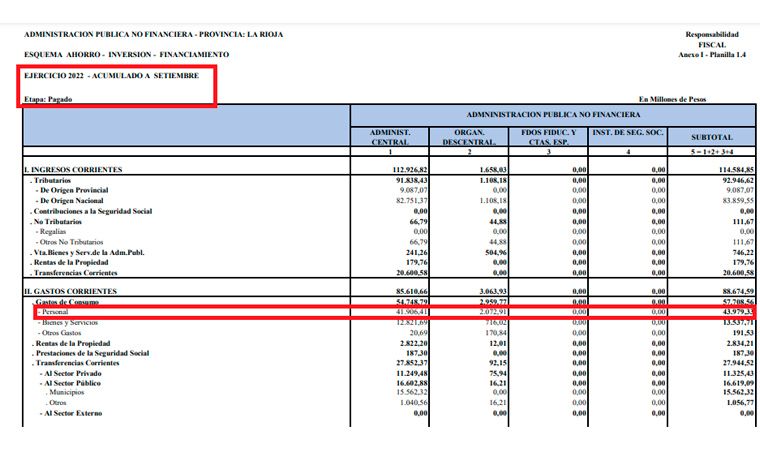760x450 pixels.
Task: Select the 'Municipios' row label
Action: pos(68,392)
